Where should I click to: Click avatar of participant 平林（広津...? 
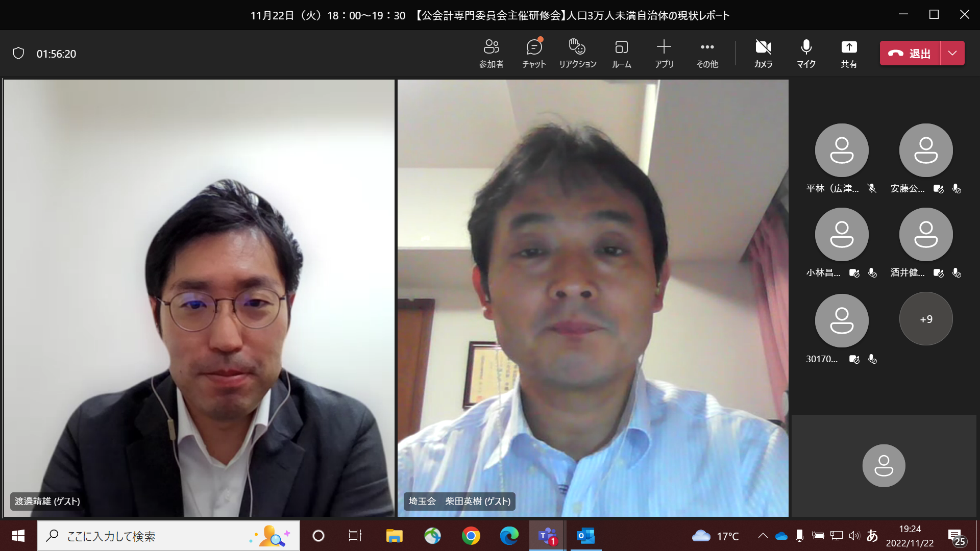[842, 150]
